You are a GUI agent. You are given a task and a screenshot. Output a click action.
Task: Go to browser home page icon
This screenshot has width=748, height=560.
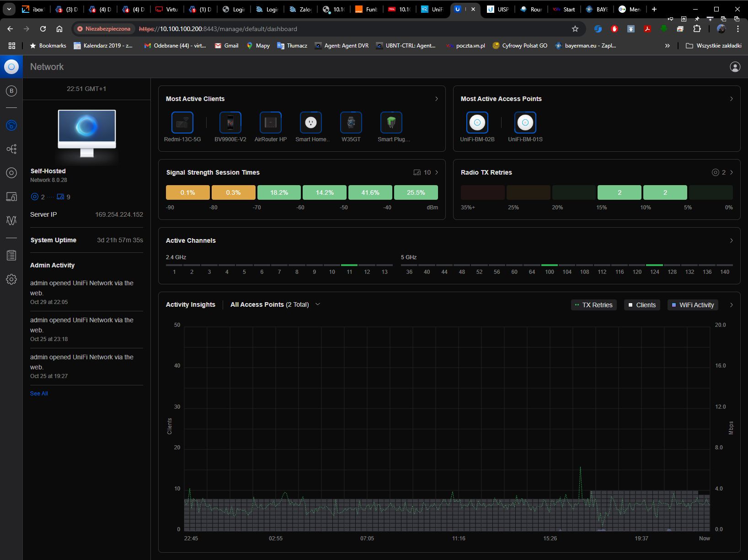[x=59, y=29]
